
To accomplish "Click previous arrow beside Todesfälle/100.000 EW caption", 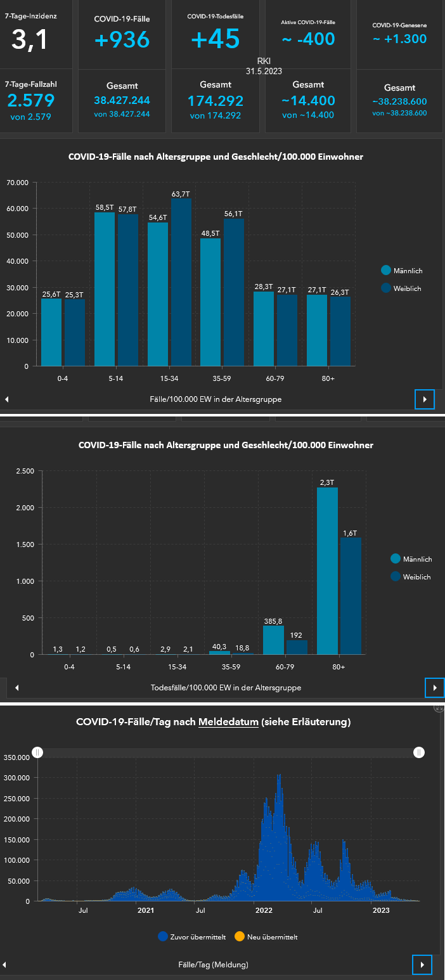I will [x=16, y=687].
